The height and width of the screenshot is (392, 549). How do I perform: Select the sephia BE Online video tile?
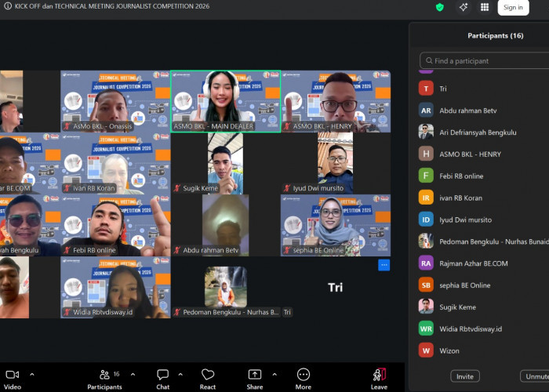[336, 226]
